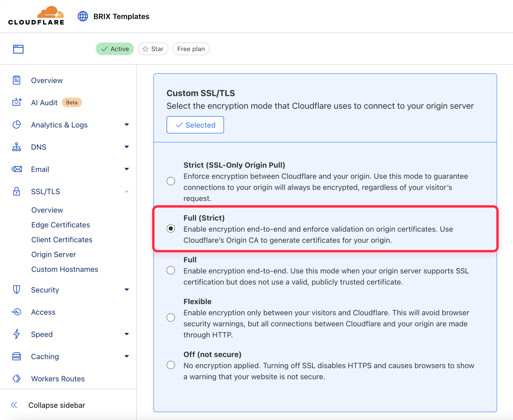
Task: Click the Active status badge
Action: (x=115, y=49)
